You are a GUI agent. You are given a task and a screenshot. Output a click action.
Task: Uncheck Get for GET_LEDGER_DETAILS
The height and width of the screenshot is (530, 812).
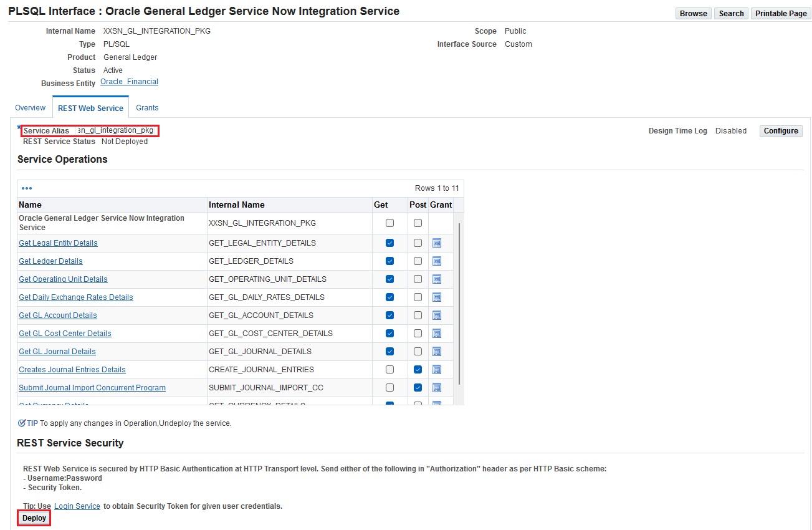pyautogui.click(x=390, y=261)
